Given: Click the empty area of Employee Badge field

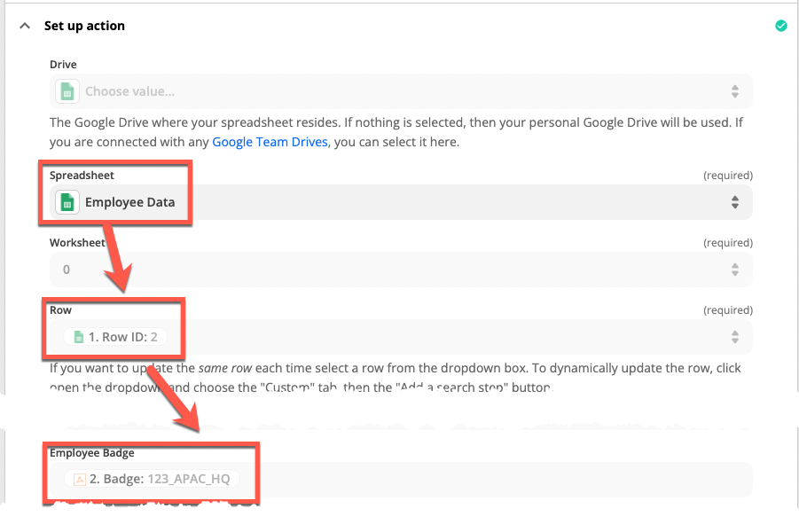Looking at the screenshot, I should pyautogui.click(x=497, y=479).
